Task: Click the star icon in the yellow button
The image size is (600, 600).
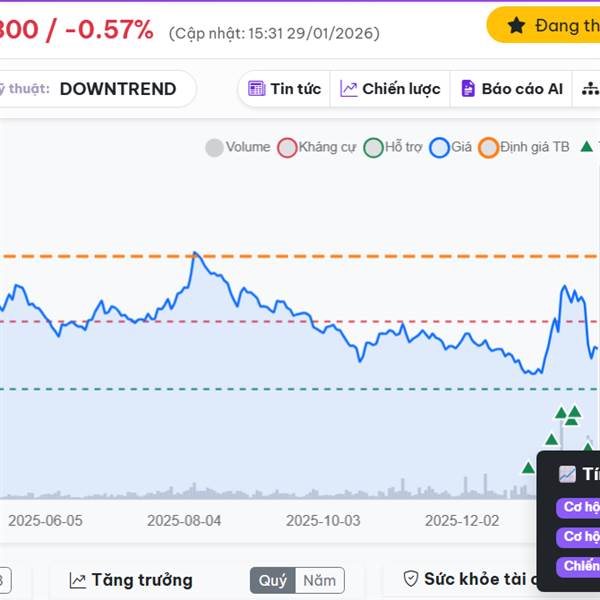Action: [516, 26]
